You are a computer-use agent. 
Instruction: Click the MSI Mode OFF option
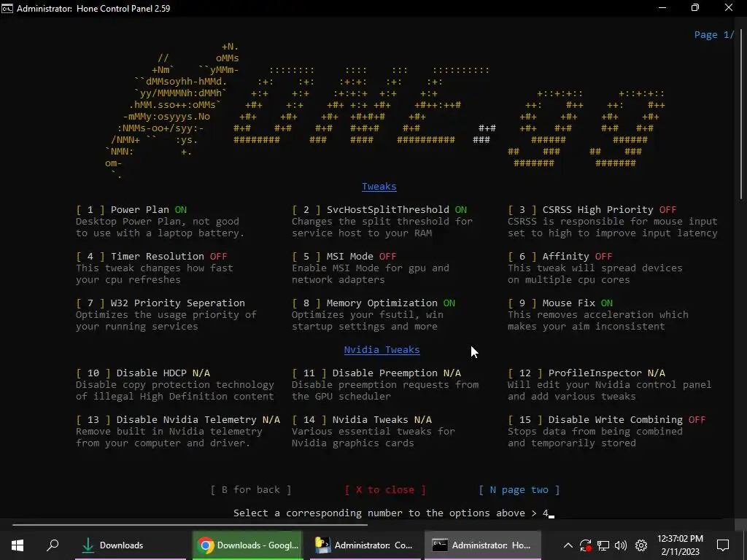click(x=344, y=256)
